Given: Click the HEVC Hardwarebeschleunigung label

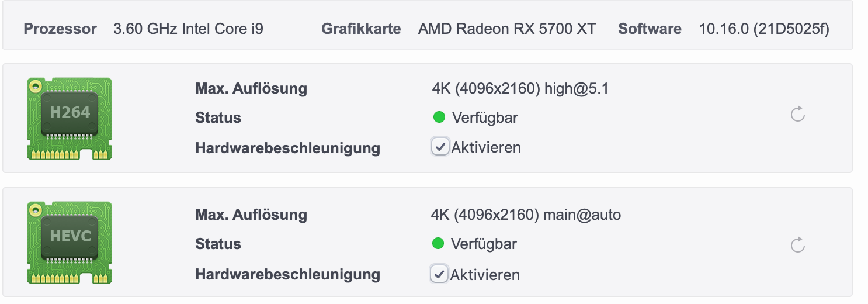Looking at the screenshot, I should 287,274.
